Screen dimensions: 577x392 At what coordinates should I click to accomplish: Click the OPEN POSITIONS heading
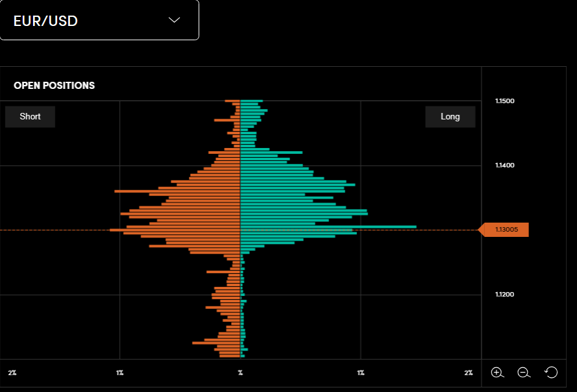[54, 86]
